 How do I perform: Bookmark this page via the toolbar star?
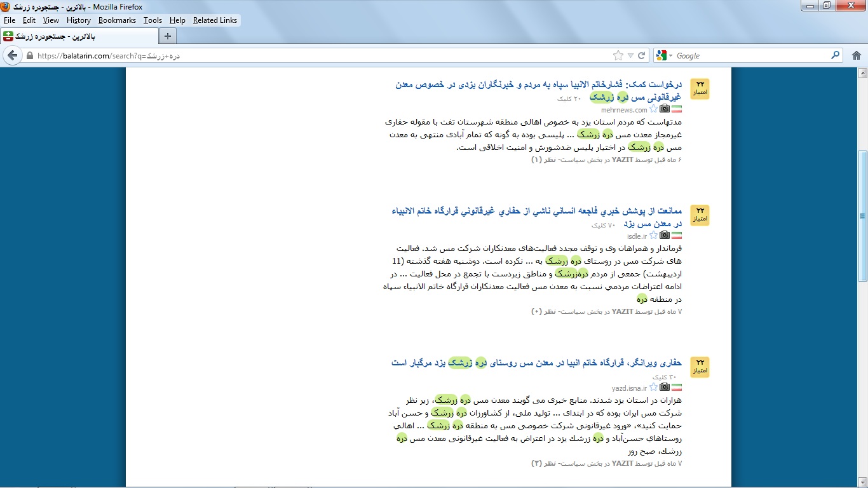point(617,55)
